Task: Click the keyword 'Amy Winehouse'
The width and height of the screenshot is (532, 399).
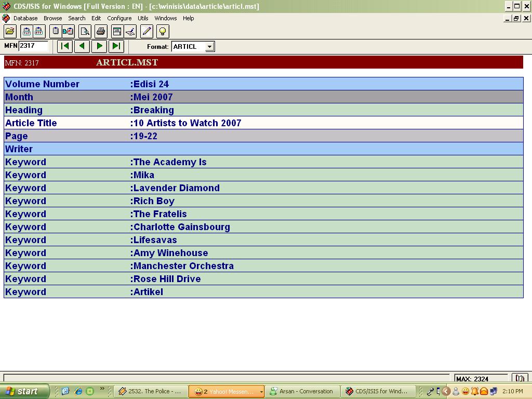Action: [x=170, y=253]
